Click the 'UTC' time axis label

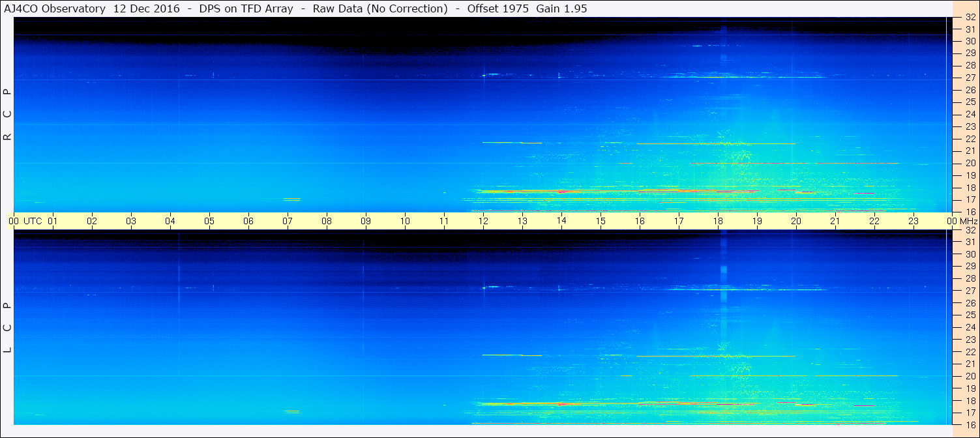point(33,221)
